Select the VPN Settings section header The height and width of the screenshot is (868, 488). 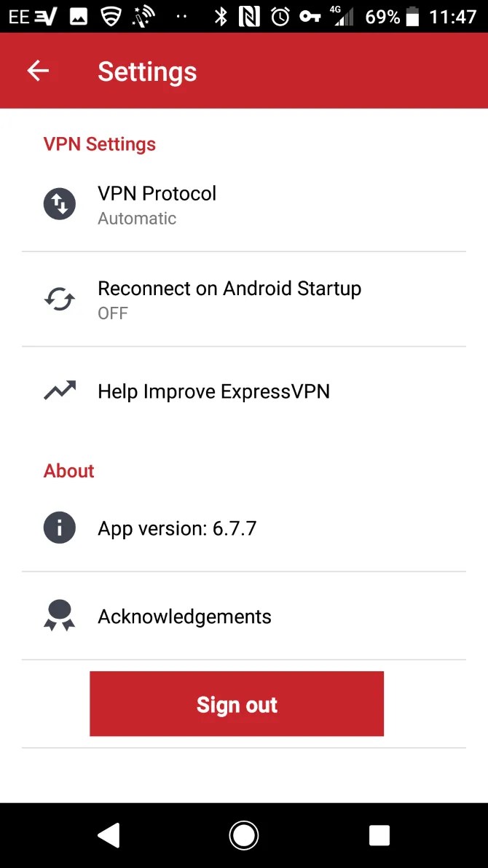pos(99,144)
